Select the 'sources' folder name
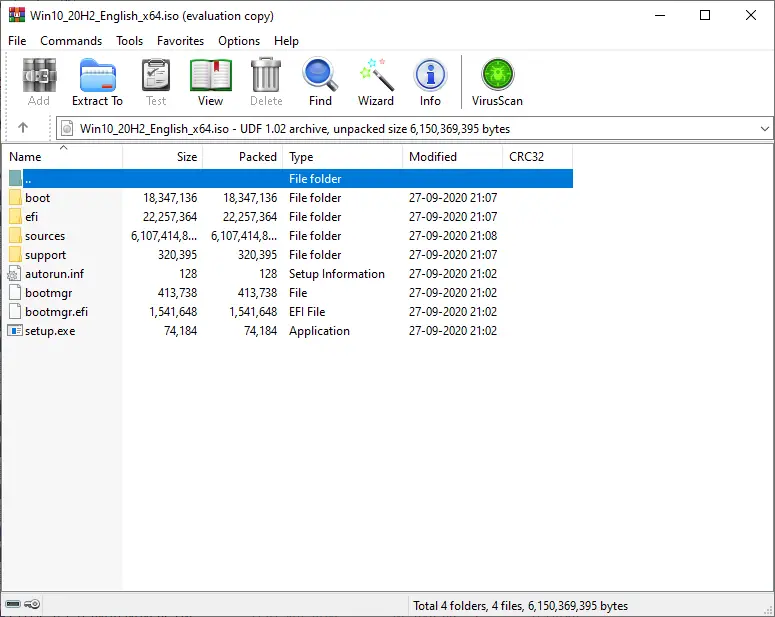This screenshot has width=775, height=617. (45, 236)
